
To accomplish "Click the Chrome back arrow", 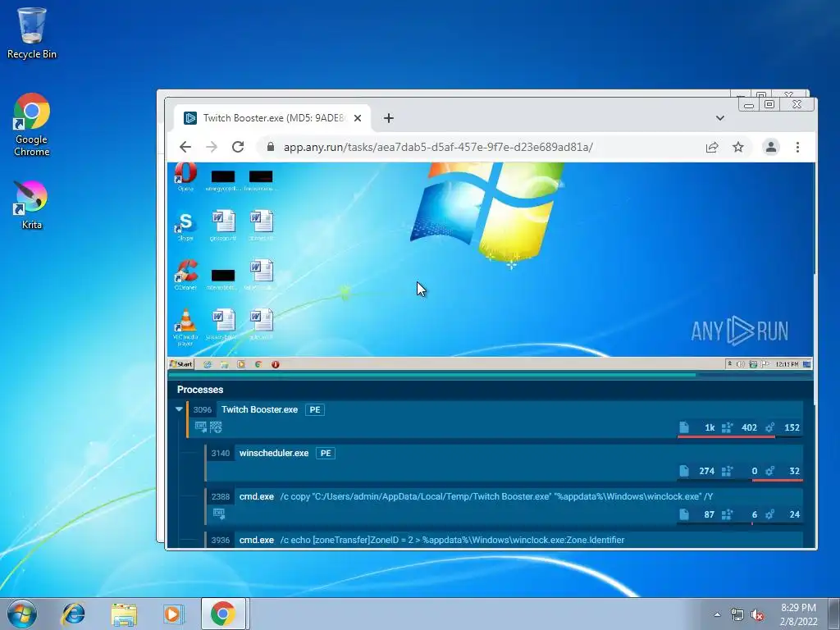I will [185, 147].
